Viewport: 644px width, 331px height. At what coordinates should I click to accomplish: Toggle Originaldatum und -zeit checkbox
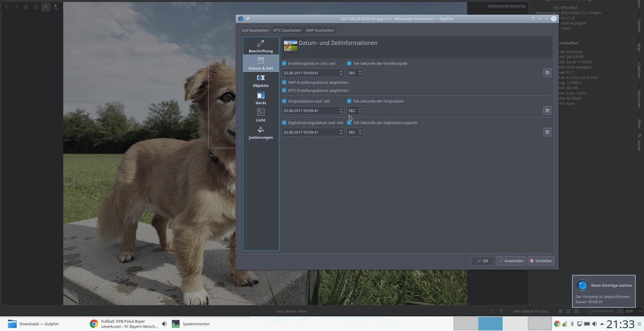click(284, 101)
